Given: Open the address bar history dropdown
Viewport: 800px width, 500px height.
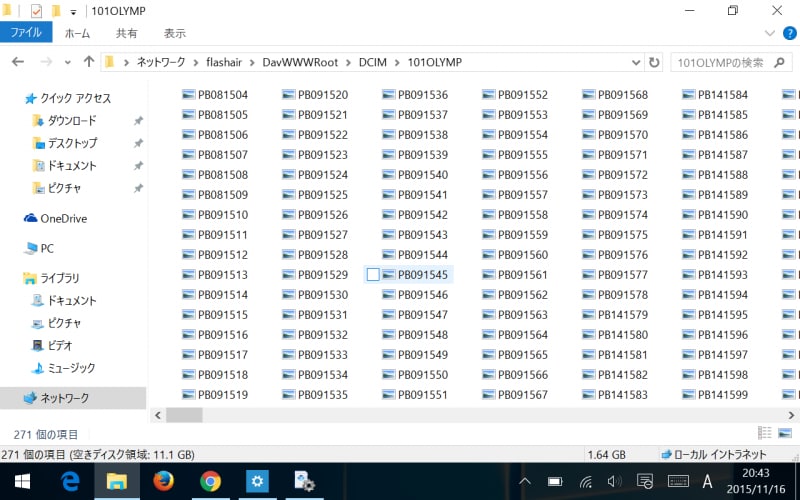Looking at the screenshot, I should (x=637, y=62).
